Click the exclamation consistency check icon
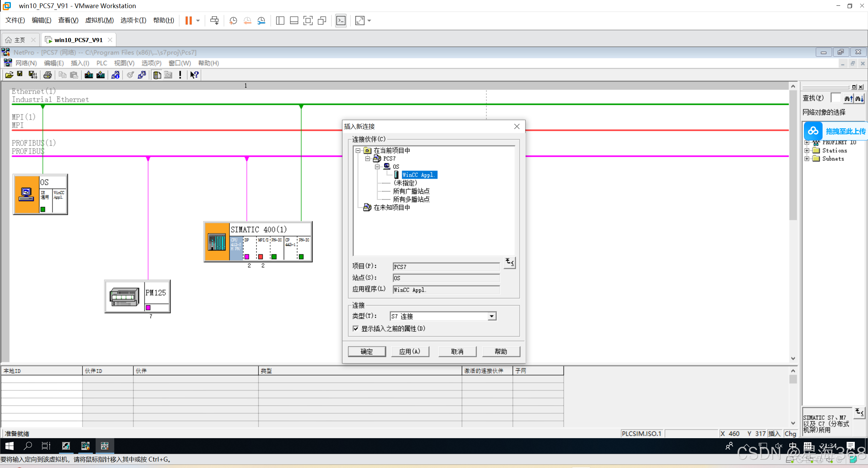Screen dimensions: 868x468 (x=180, y=75)
